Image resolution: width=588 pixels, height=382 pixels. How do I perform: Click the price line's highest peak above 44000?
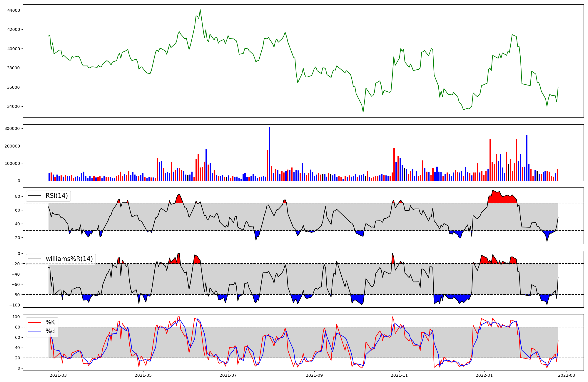[x=200, y=10]
